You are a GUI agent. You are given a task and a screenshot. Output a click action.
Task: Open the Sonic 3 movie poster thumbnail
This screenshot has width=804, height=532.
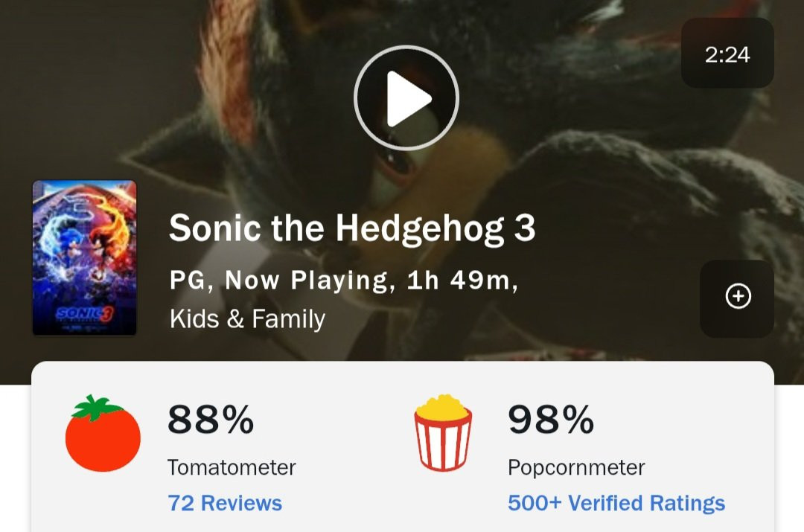tap(85, 257)
